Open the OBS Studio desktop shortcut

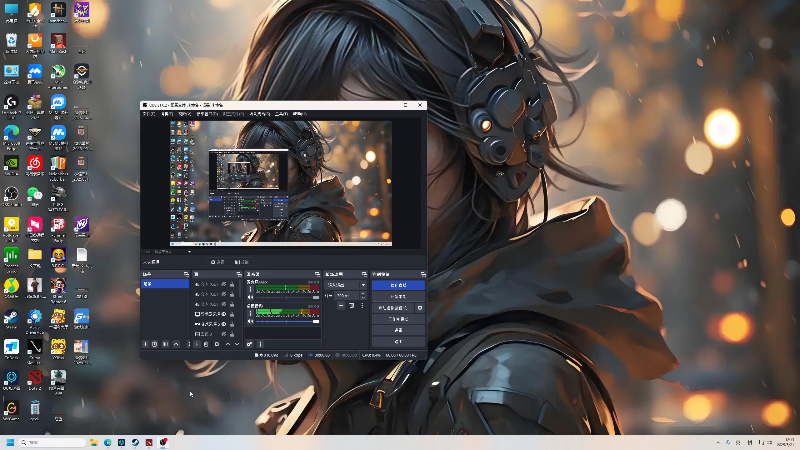11,196
